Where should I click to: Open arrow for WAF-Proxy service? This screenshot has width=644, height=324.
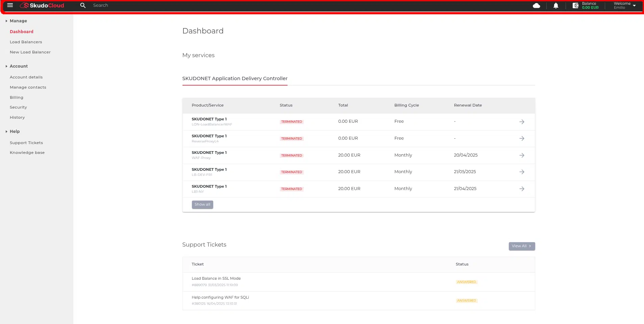pyautogui.click(x=522, y=155)
